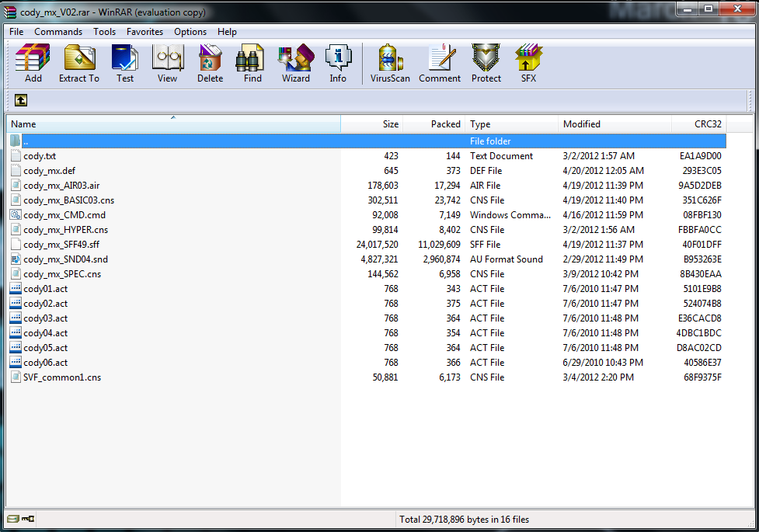759x532 pixels.
Task: Select cody04.act file
Action: [46, 333]
